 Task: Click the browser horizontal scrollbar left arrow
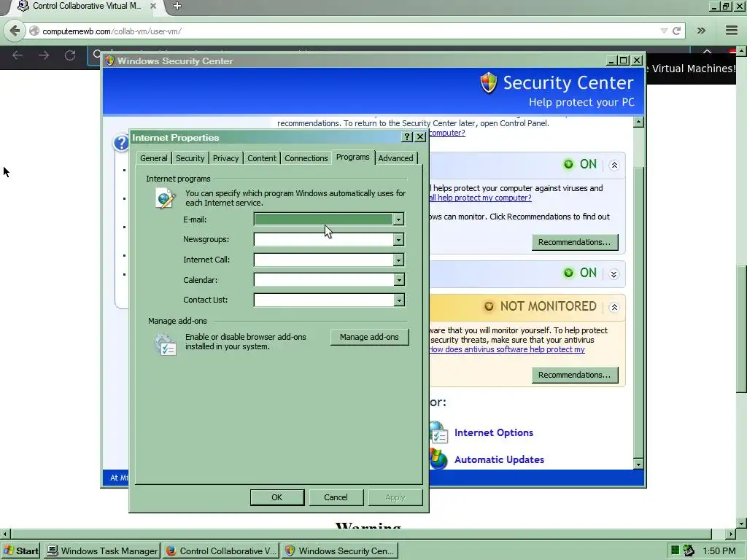(x=4, y=534)
